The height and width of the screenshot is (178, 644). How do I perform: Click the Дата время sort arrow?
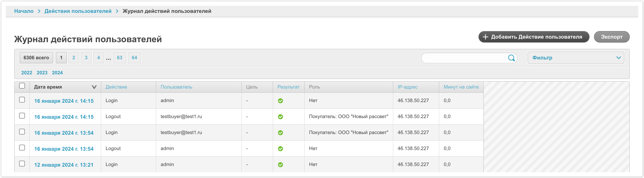pyautogui.click(x=94, y=87)
